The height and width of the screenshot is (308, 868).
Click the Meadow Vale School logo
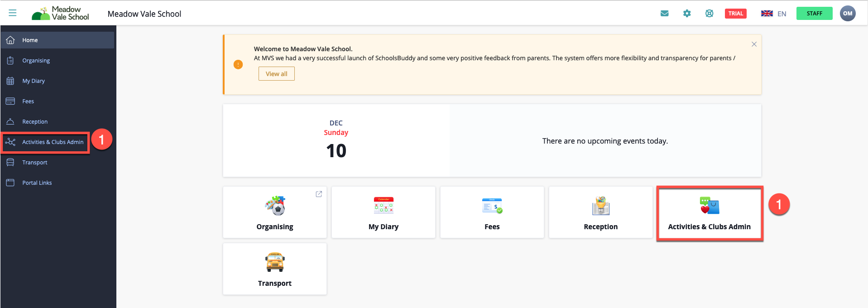pyautogui.click(x=61, y=14)
